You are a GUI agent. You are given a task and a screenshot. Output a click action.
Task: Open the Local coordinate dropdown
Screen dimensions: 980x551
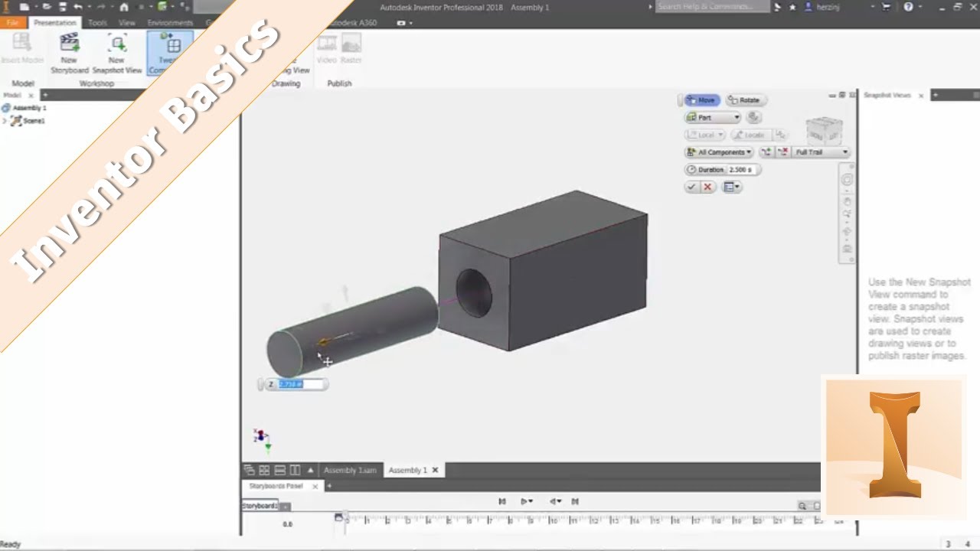(x=705, y=135)
